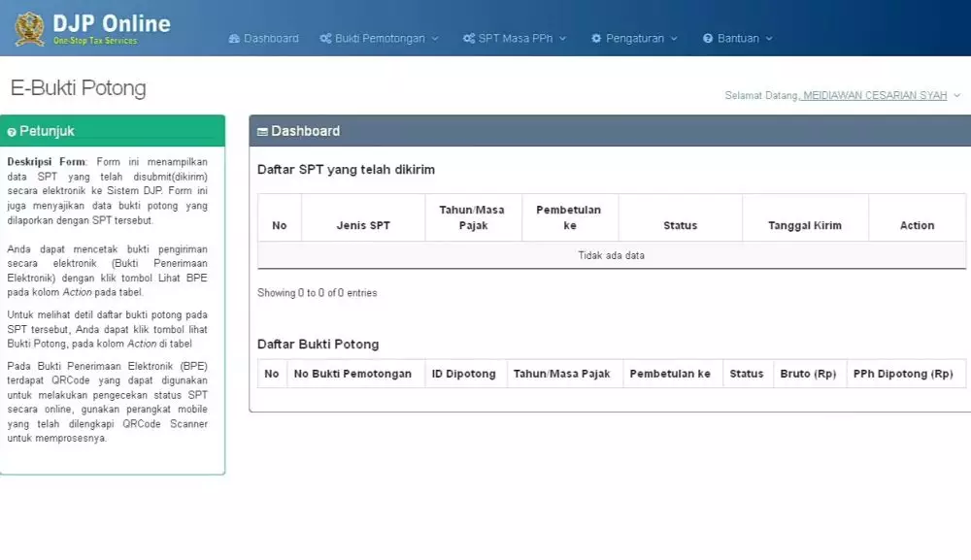Click the SPT Masa PPh gears icon
971x560 pixels.
tap(469, 39)
